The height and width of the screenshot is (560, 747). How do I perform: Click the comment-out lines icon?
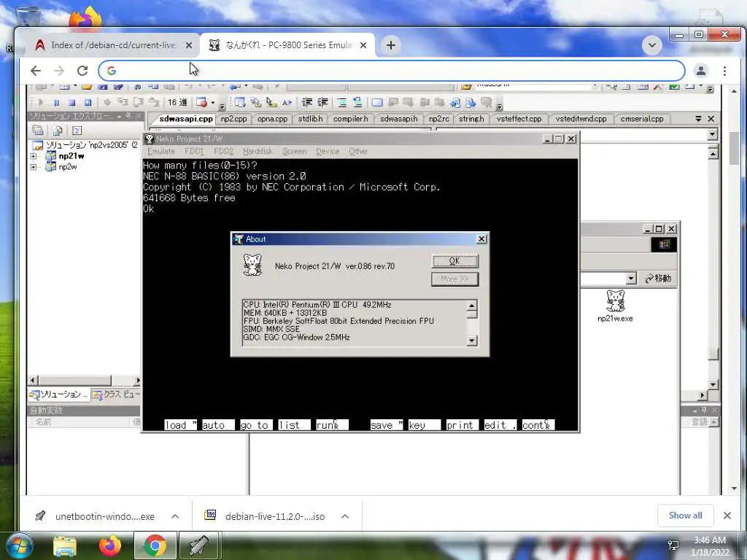tap(341, 102)
